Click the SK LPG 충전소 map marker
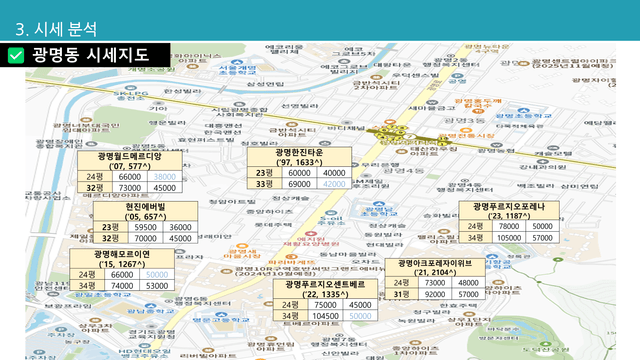The height and width of the screenshot is (360, 640). click(130, 87)
